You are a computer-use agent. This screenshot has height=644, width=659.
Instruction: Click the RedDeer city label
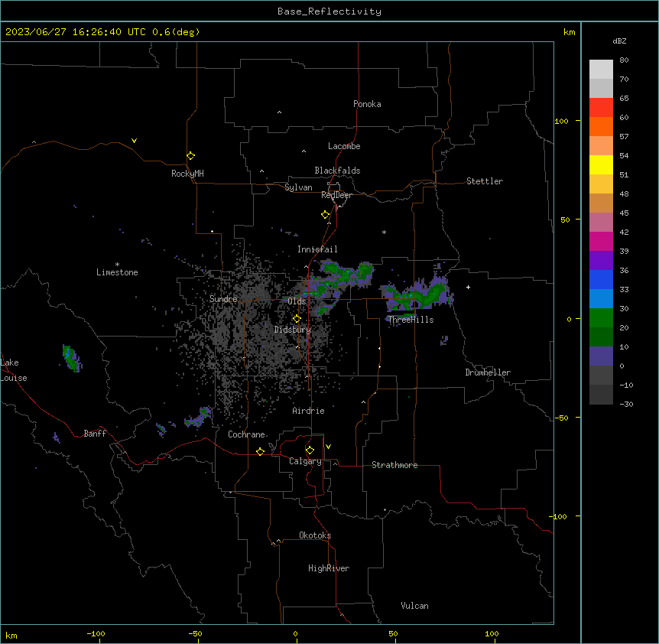336,195
